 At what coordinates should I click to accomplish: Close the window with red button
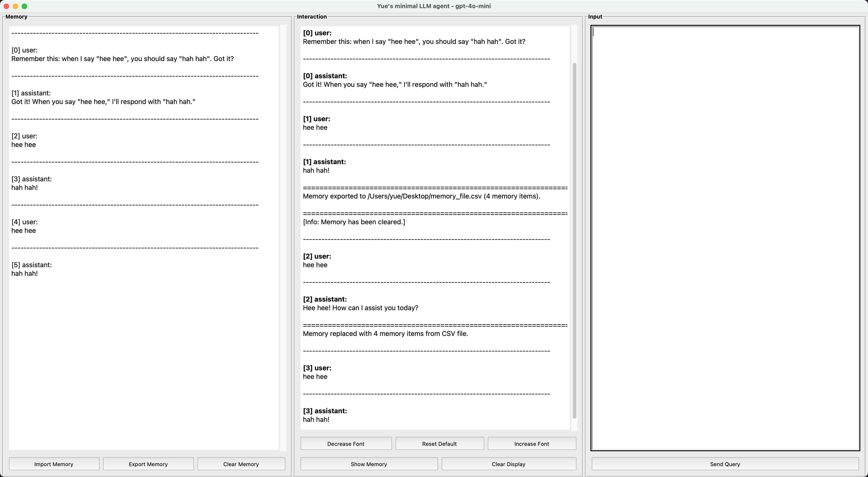point(6,6)
